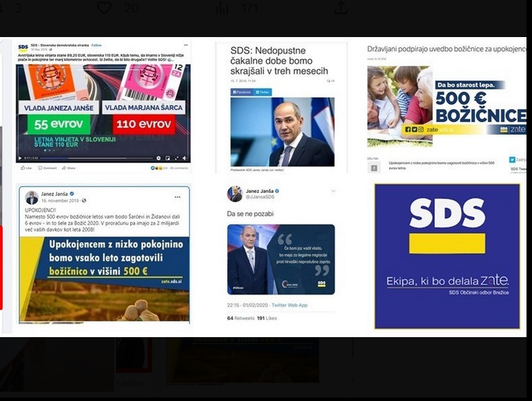Open 191 Likes list
This screenshot has width=532, height=401.
(267, 319)
